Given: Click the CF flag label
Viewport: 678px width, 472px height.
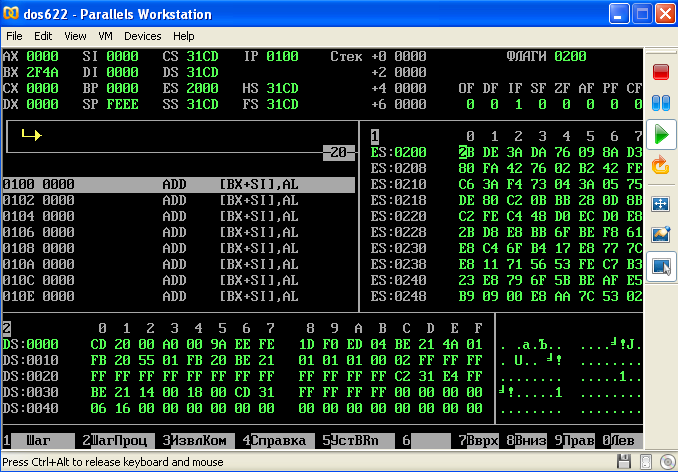Looking at the screenshot, I should [x=634, y=88].
